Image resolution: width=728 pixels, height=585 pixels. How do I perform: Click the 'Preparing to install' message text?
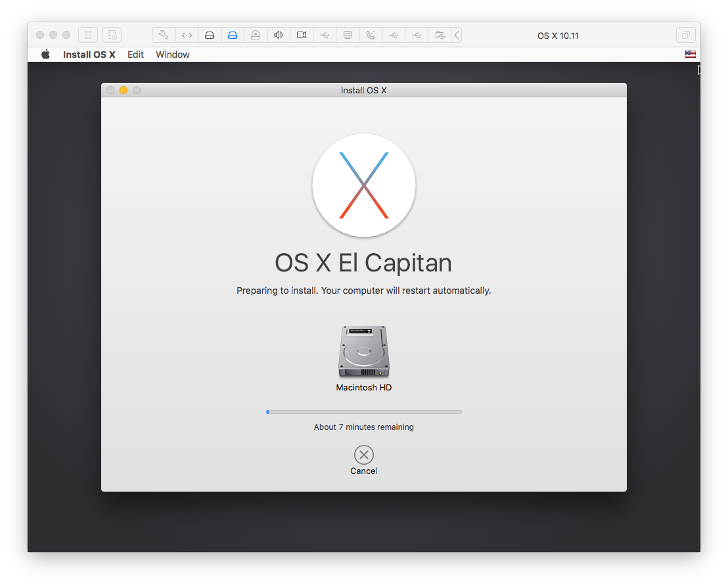(x=364, y=291)
